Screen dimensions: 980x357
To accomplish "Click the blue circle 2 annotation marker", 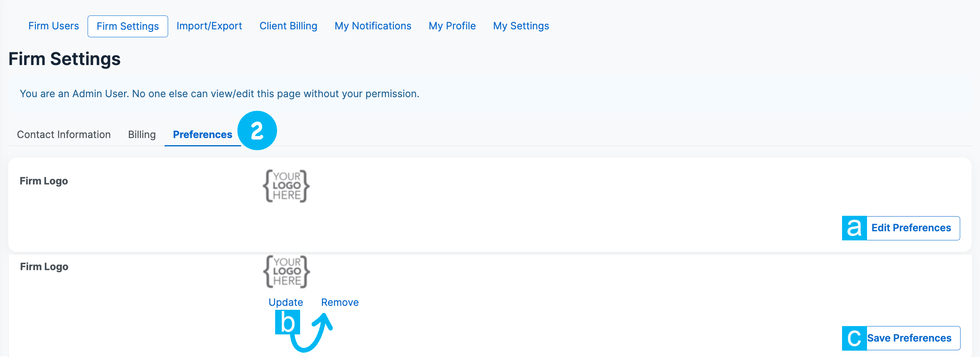I will pos(257,130).
